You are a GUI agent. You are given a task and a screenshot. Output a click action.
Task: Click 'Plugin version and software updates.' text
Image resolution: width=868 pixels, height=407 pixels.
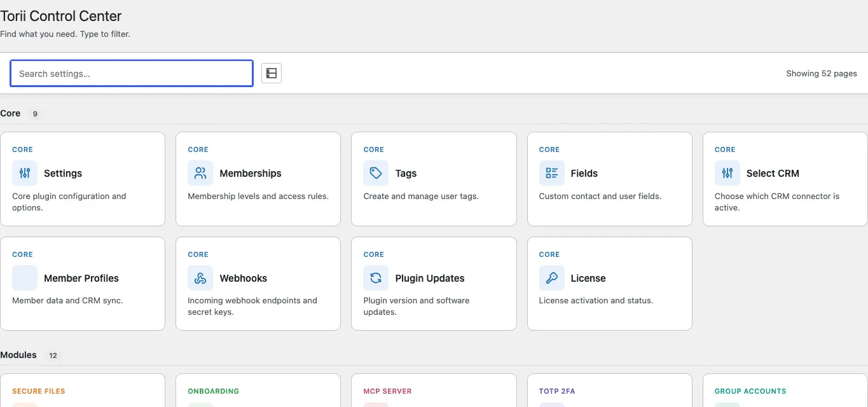point(417,306)
